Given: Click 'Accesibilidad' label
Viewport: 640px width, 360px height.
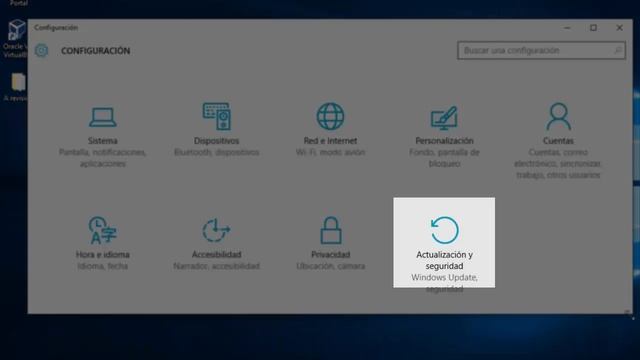Looking at the screenshot, I should [216, 255].
